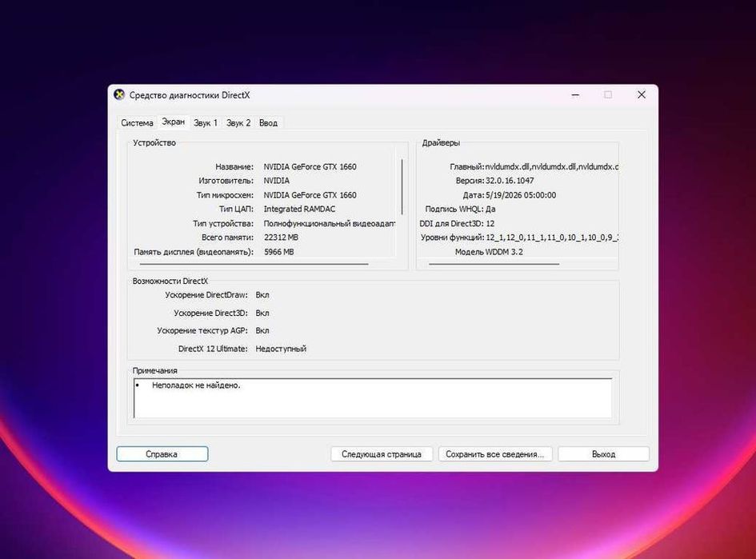
Task: Close the DirectX diagnostic window
Action: click(x=642, y=95)
